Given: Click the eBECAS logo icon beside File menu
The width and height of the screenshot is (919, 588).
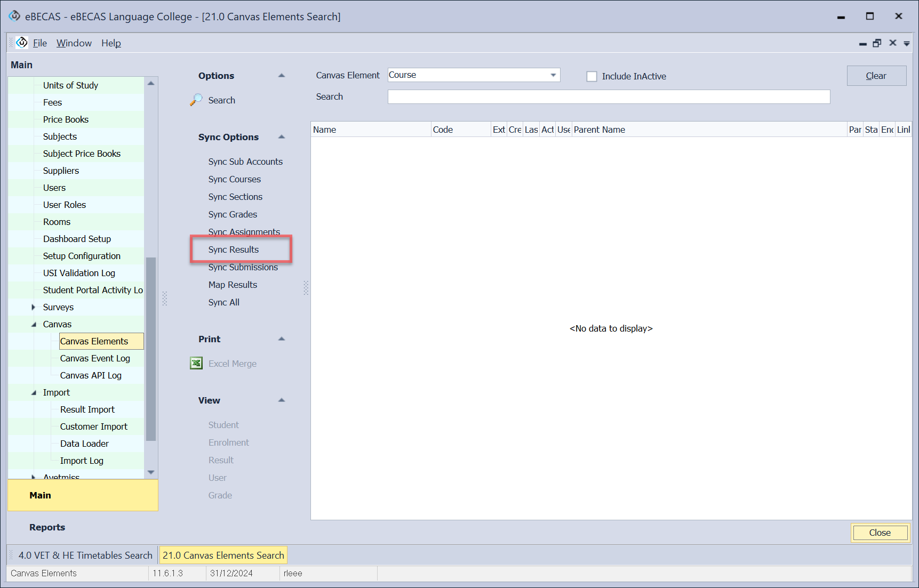Looking at the screenshot, I should 22,43.
